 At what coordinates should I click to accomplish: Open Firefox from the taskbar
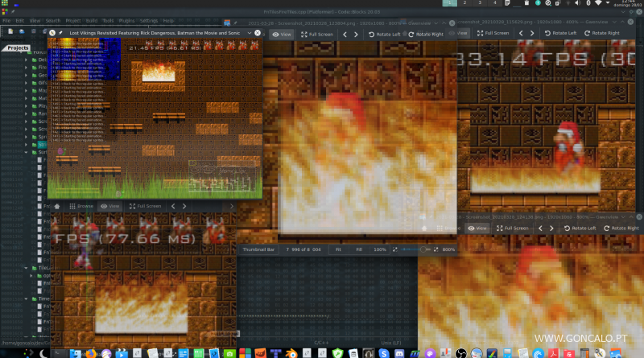91,353
